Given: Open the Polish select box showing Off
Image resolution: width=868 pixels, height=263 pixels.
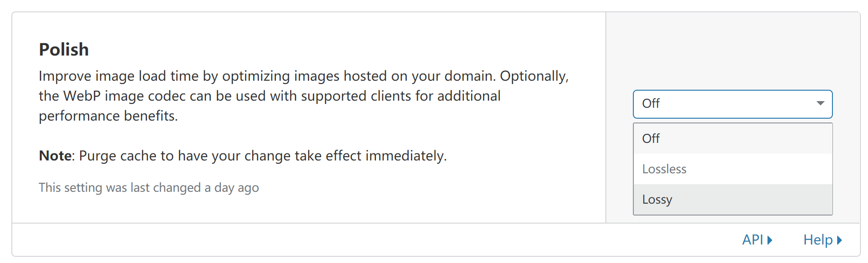Looking at the screenshot, I should click(732, 104).
